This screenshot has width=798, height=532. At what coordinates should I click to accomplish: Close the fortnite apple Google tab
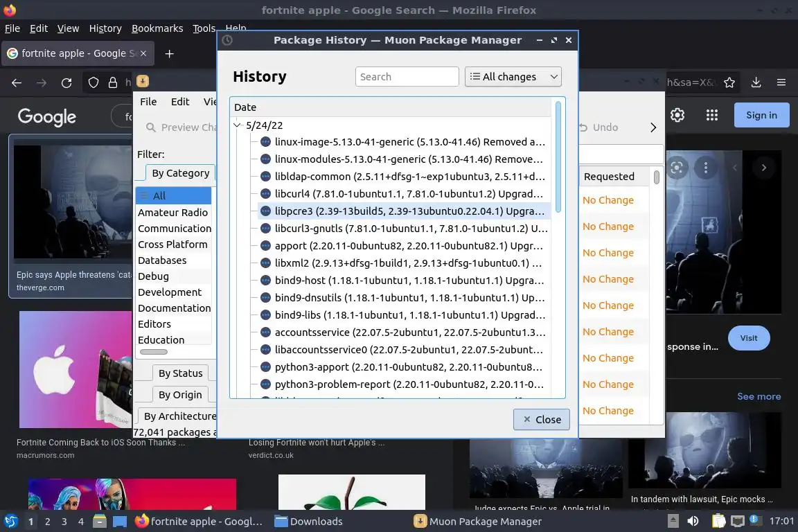143,53
